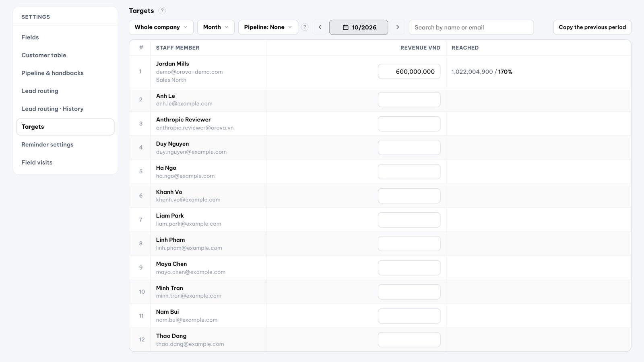Image resolution: width=644 pixels, height=362 pixels.
Task: Click revenue input for Maya Chen
Action: 409,267
